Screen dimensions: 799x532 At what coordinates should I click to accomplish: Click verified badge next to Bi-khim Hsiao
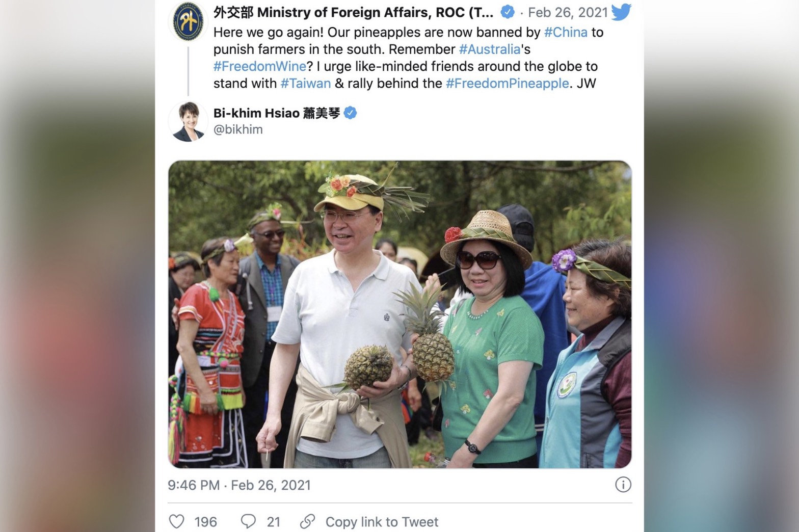pyautogui.click(x=350, y=113)
